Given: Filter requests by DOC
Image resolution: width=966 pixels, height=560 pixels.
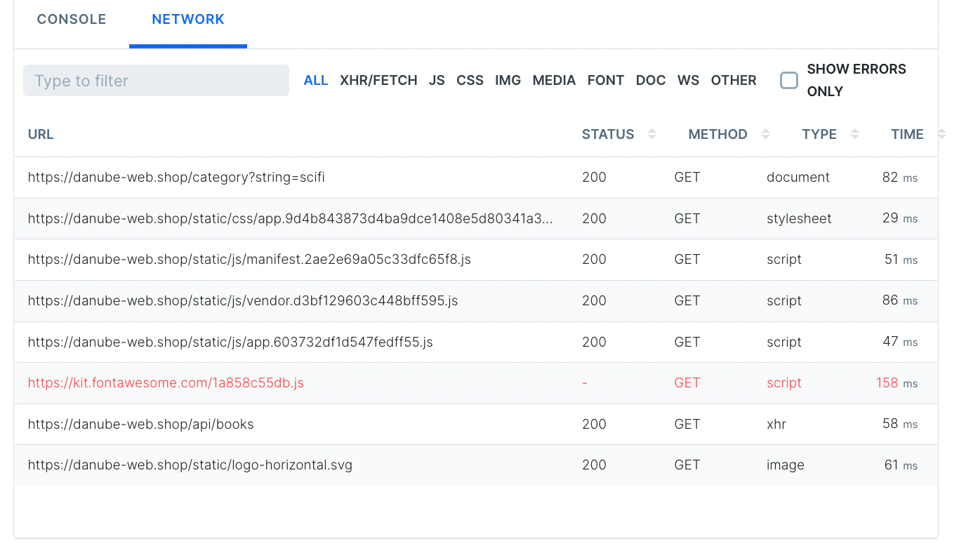Looking at the screenshot, I should (x=650, y=80).
